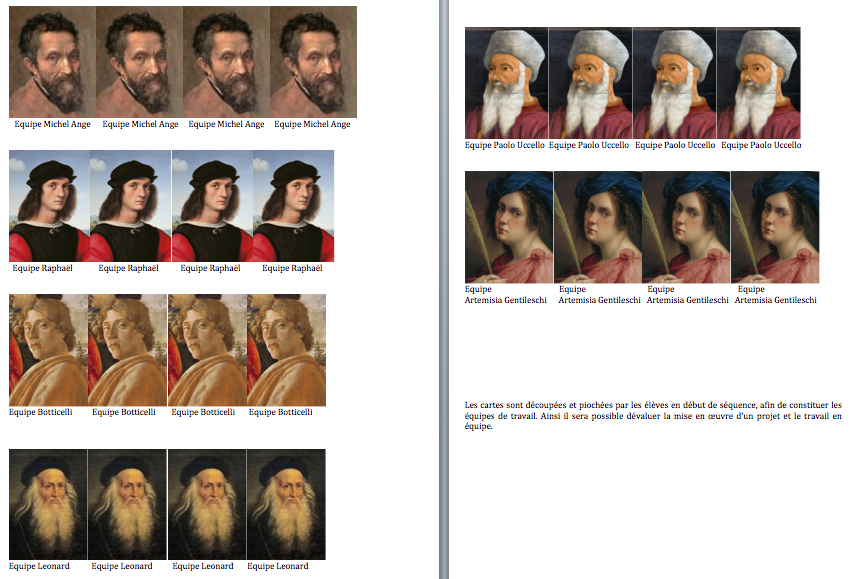Select the second Botticelli portrait from left
This screenshot has height=579, width=854.
[x=128, y=350]
